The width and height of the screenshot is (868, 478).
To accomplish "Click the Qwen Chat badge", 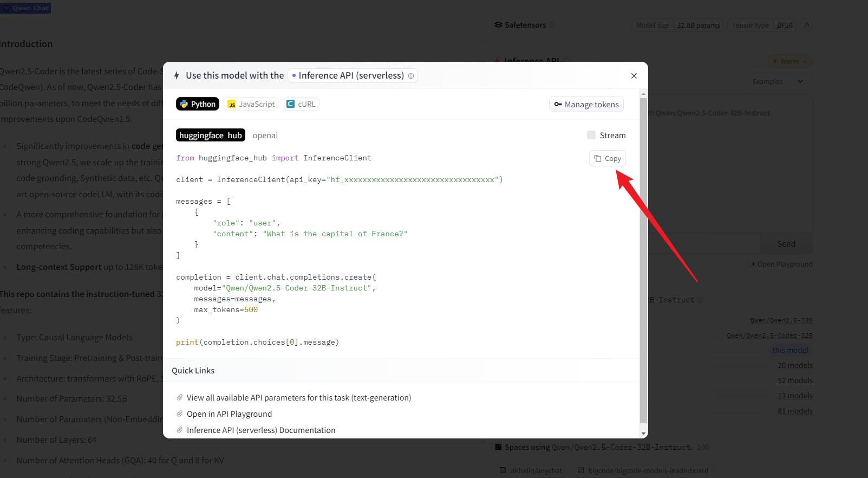I will point(25,8).
